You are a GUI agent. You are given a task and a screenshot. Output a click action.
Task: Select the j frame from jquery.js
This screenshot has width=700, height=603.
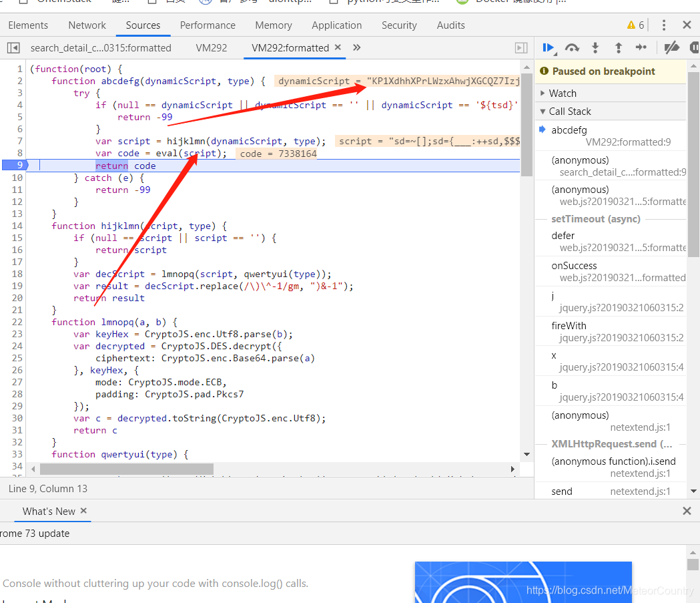click(x=611, y=302)
